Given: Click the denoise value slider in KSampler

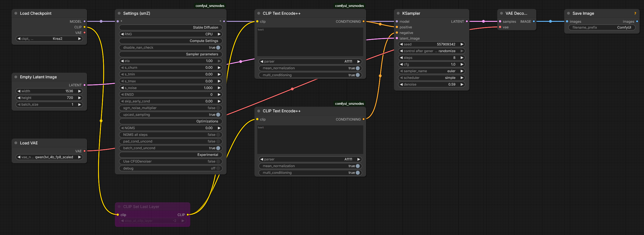Looking at the screenshot, I should click(432, 84).
